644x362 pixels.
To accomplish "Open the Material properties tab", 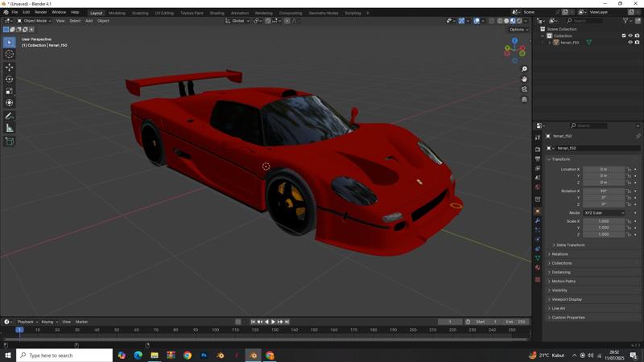I will [538, 268].
